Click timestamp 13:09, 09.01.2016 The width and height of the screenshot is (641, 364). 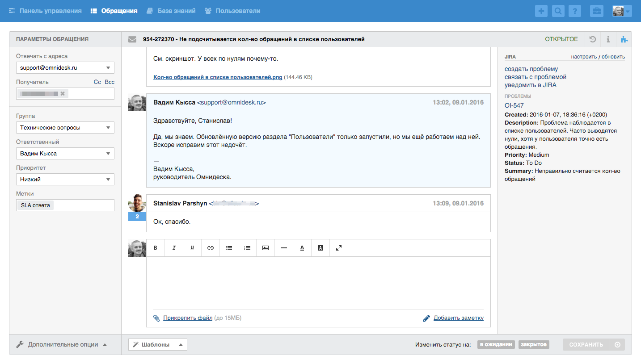[458, 203]
